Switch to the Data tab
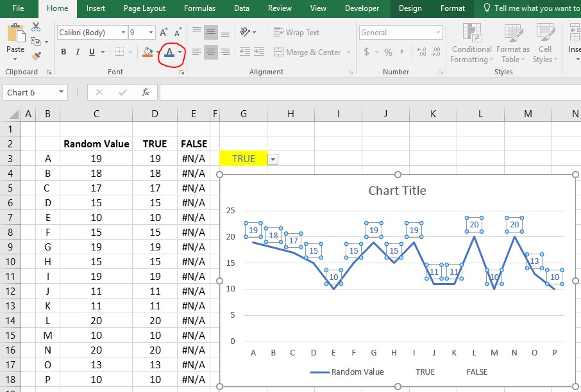The image size is (581, 392). 242,8
